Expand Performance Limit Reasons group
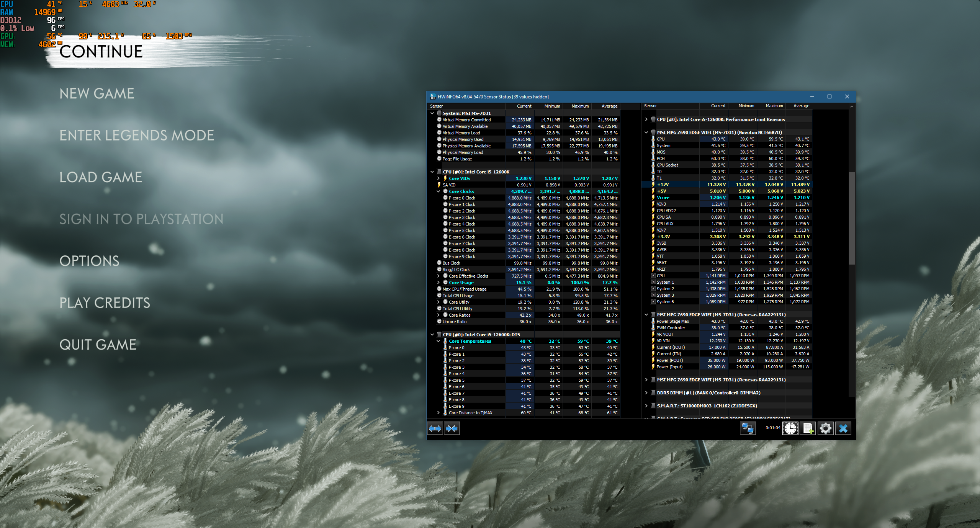Screen dimensions: 980x528 (x=646, y=119)
